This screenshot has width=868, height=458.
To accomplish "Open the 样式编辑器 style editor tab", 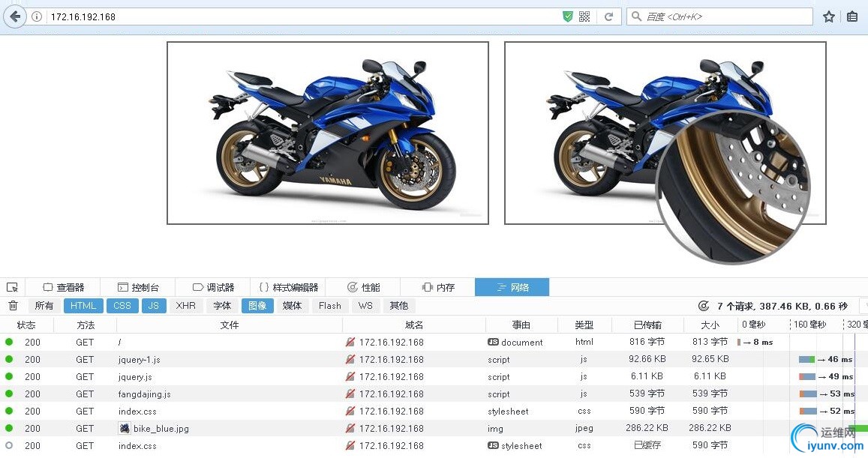I will click(288, 287).
